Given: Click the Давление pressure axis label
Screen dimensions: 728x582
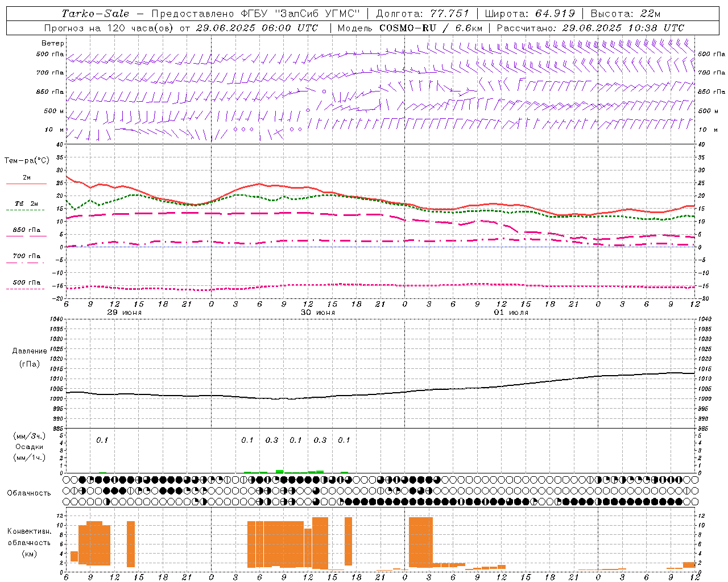Looking at the screenshot, I should coord(30,351).
